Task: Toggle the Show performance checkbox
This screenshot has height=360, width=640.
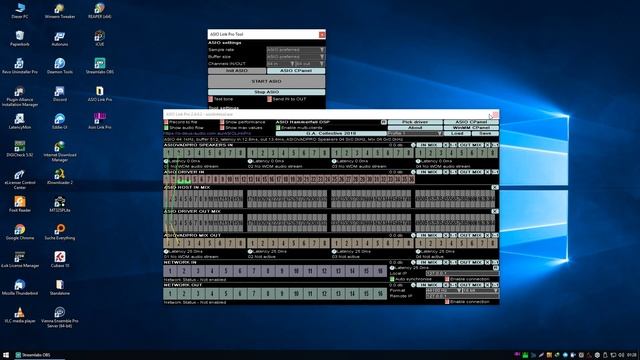Action: [222, 122]
